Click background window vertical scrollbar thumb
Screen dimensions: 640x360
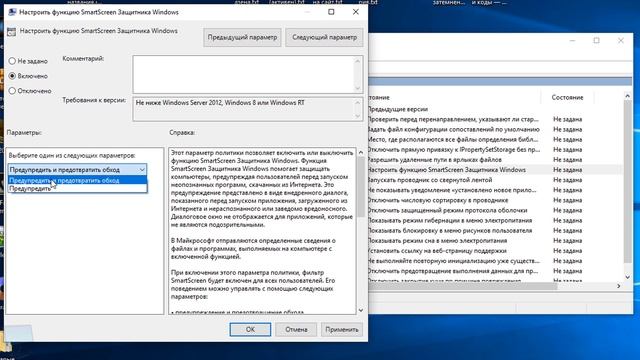click(628, 182)
